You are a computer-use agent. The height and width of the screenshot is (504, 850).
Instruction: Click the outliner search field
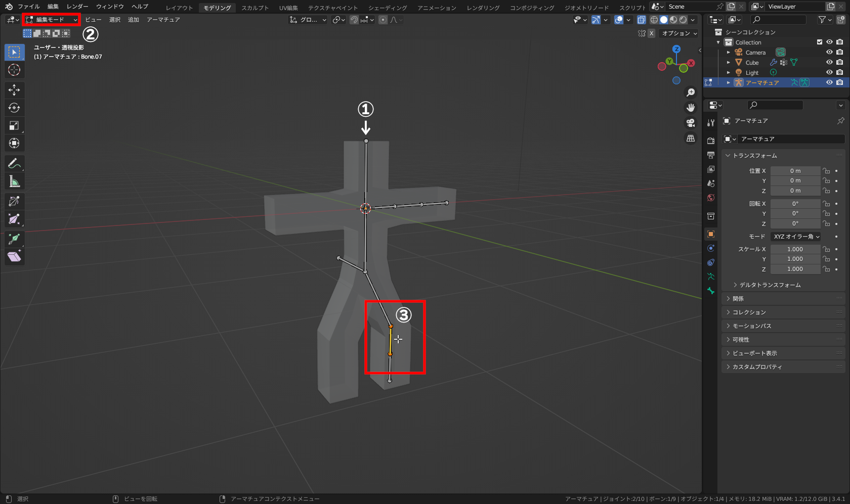(x=778, y=20)
